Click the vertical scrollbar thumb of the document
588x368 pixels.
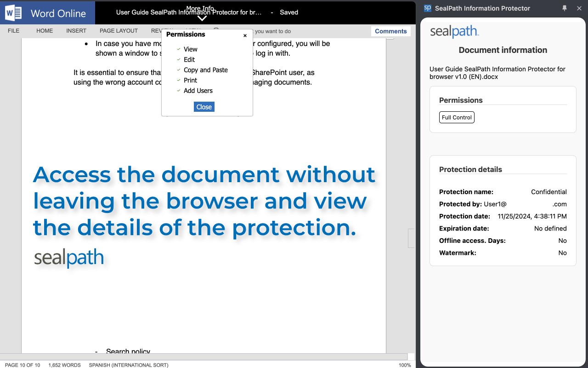(x=411, y=238)
